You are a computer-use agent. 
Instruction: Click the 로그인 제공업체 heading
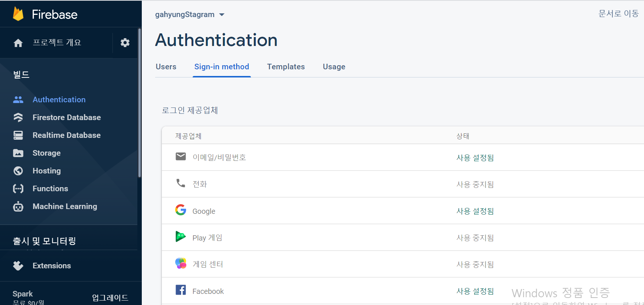coord(190,110)
